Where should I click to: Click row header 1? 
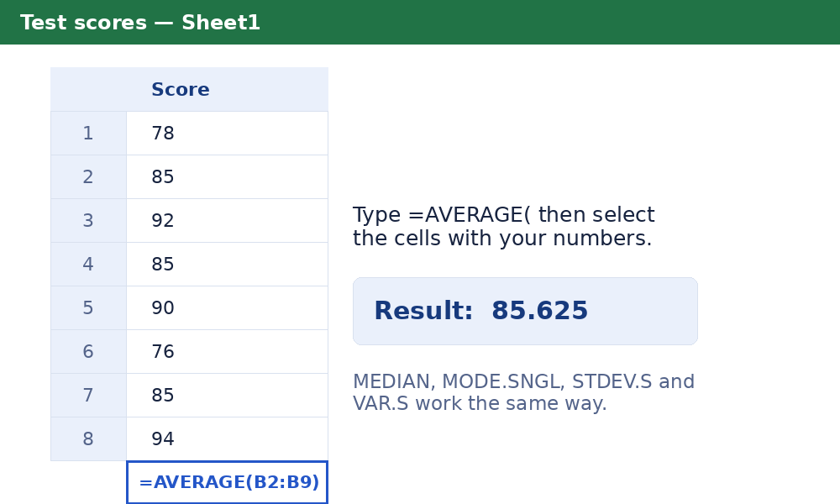pos(88,134)
